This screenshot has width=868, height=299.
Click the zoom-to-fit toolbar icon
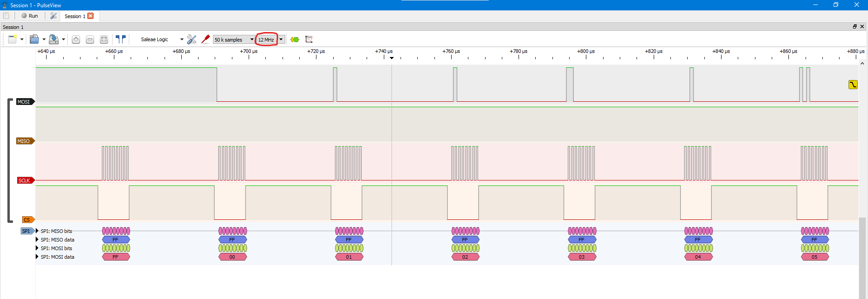104,40
